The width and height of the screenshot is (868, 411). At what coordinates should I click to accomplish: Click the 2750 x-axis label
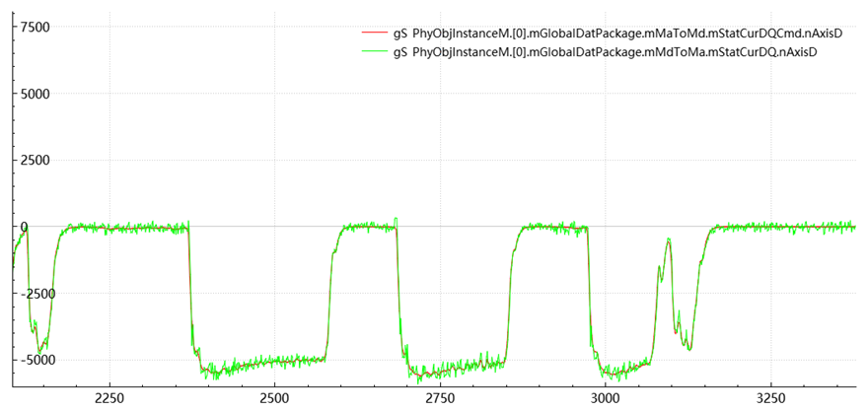pyautogui.click(x=440, y=400)
